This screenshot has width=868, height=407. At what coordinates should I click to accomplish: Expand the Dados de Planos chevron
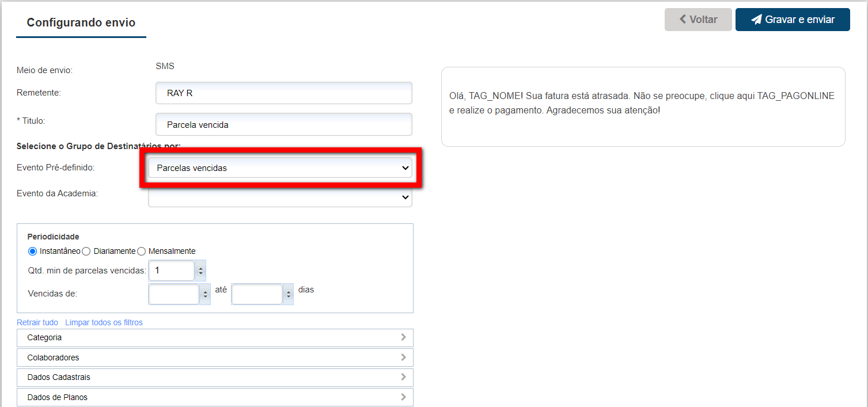pos(403,397)
